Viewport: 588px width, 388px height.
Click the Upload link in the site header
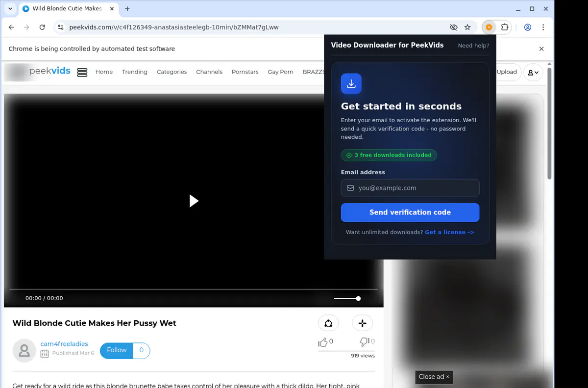[507, 72]
